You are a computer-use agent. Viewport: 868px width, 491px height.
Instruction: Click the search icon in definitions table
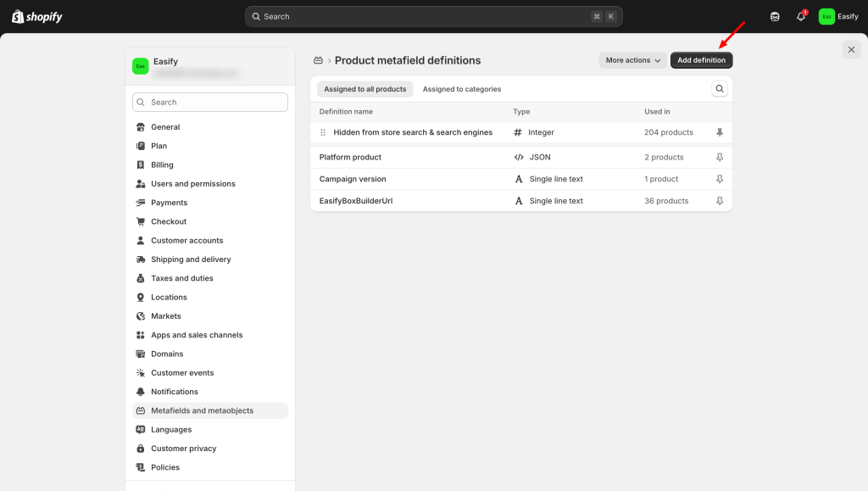(720, 89)
